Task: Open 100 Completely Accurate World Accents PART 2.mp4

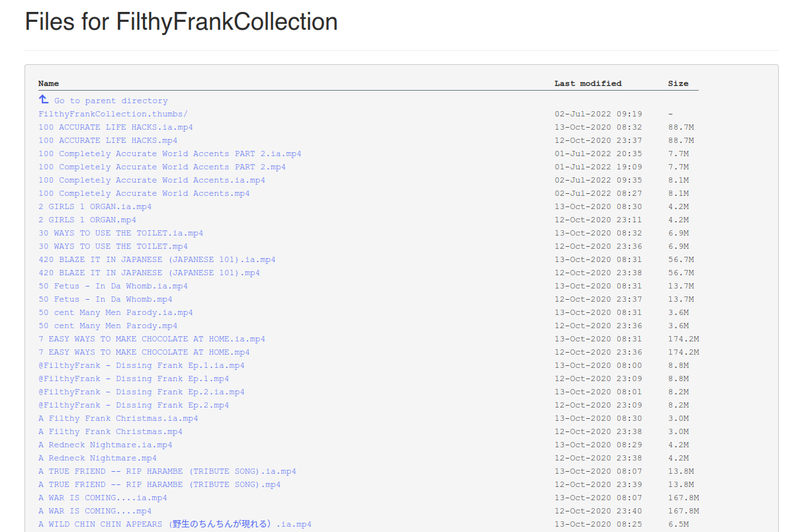Action: [x=162, y=167]
